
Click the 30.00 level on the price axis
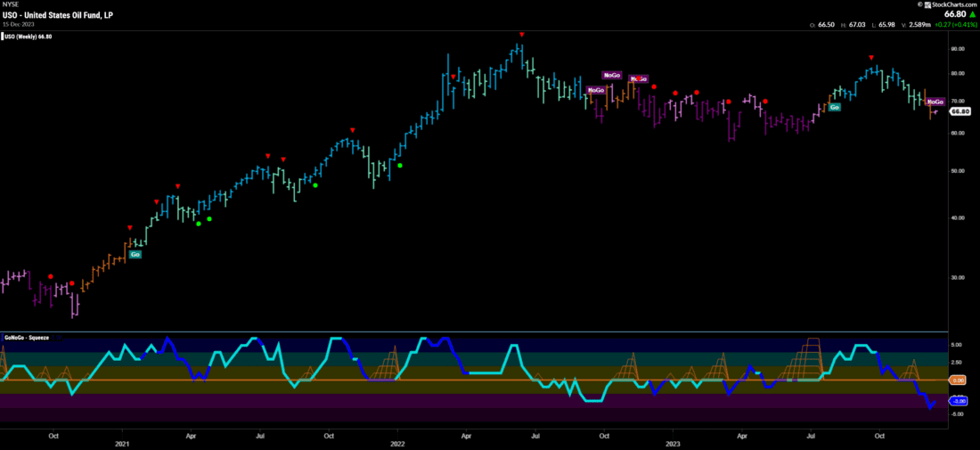957,277
